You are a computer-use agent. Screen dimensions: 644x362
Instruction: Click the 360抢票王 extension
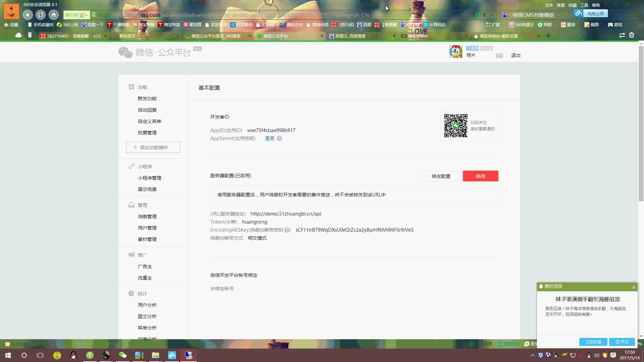(x=521, y=25)
